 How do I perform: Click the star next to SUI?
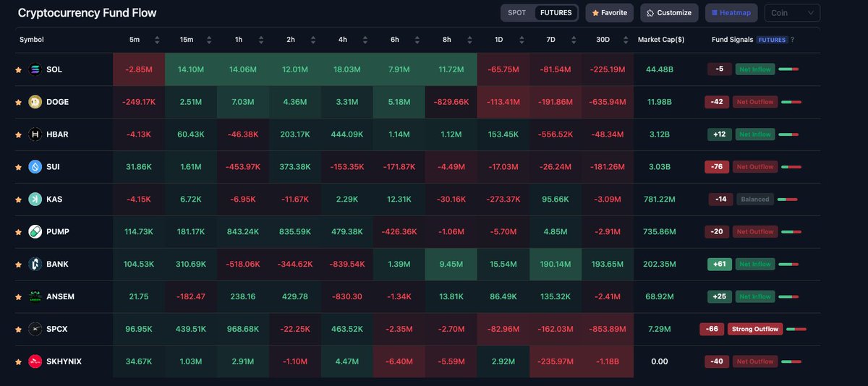tap(18, 167)
